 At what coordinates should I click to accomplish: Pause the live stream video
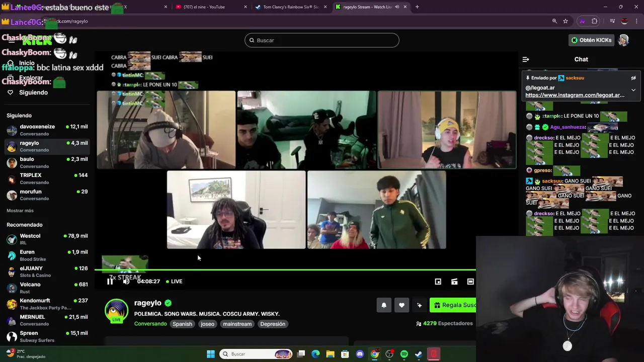[110, 282]
